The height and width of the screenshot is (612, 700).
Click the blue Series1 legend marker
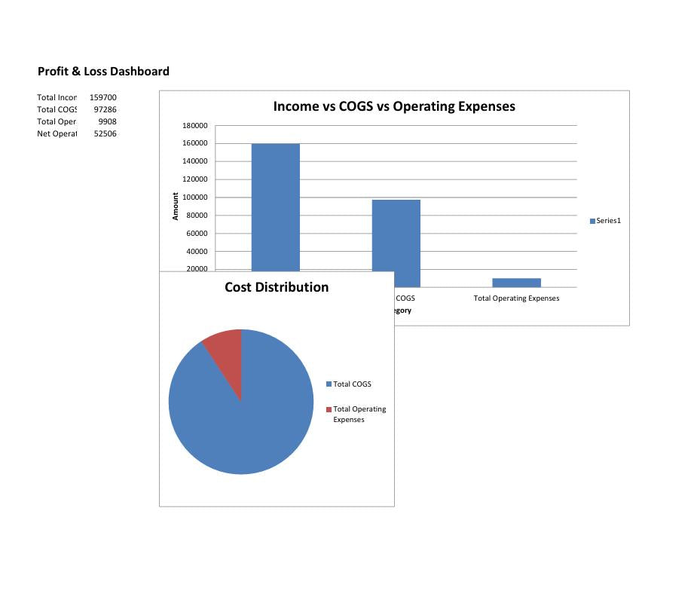(591, 220)
